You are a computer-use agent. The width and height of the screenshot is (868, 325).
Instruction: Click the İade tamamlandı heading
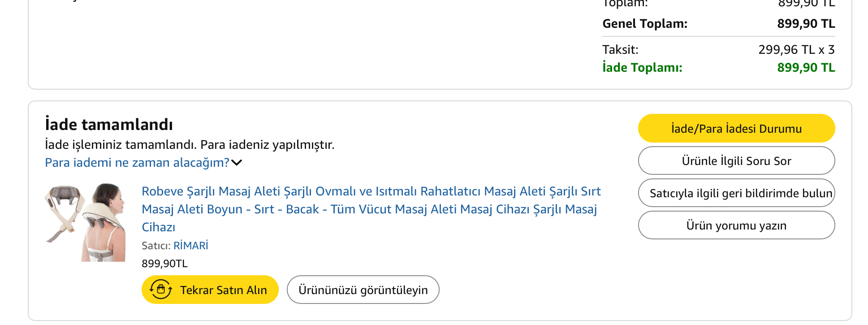coord(109,124)
